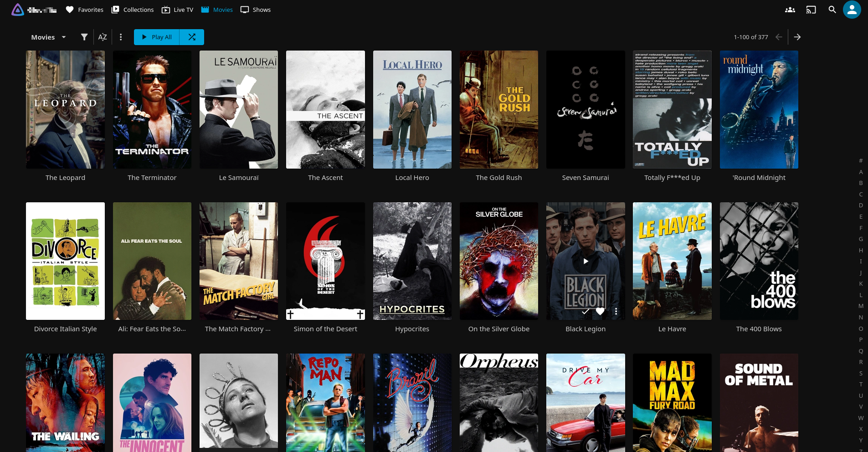The height and width of the screenshot is (452, 868).
Task: Open the Favorites tab
Action: pos(84,10)
